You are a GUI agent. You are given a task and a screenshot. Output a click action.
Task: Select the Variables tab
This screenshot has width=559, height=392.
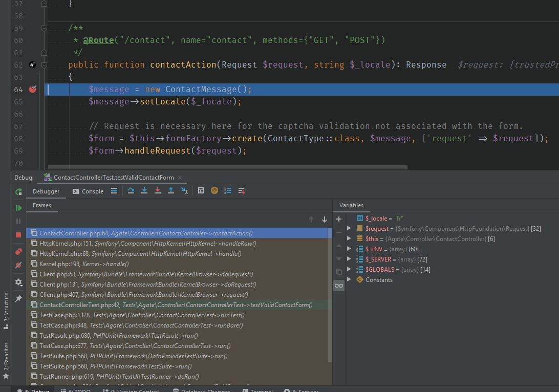click(351, 205)
